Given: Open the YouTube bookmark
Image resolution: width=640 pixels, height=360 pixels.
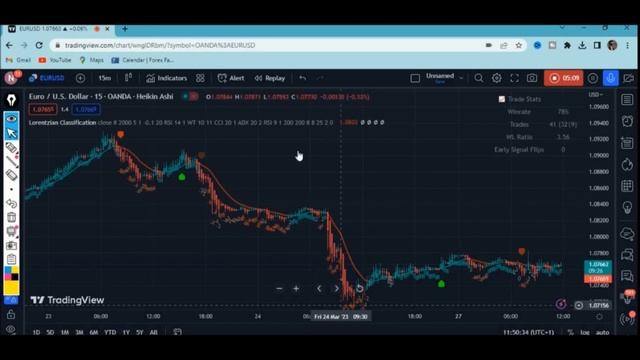Looking at the screenshot, I should (55, 60).
